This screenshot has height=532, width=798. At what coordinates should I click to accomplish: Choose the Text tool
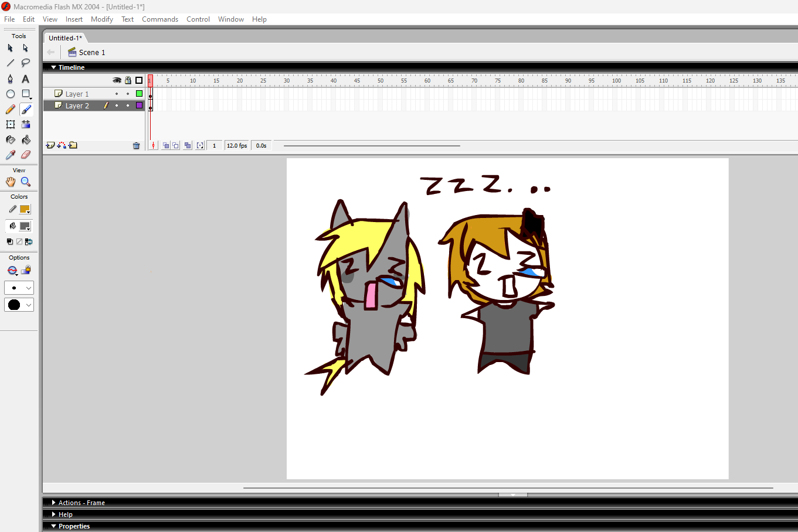pos(26,79)
